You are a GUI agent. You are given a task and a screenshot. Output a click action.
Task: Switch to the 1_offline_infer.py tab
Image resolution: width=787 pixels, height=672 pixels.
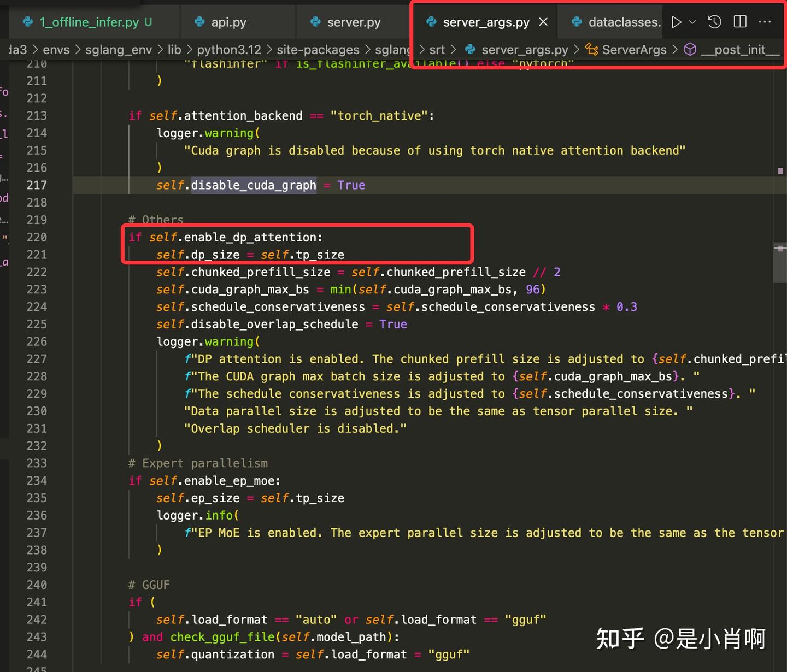pyautogui.click(x=87, y=22)
